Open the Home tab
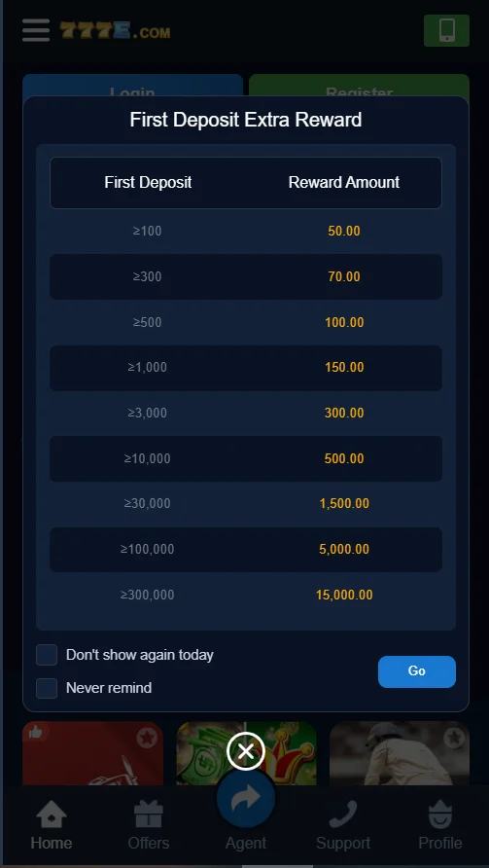Screen dimensions: 489x868 52,825
